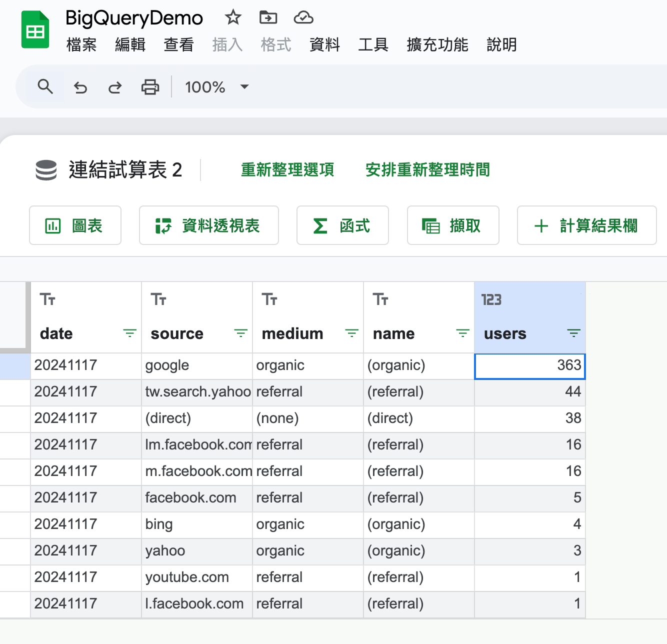667x644 pixels.
Task: Select the source cell 'google'
Action: [x=197, y=366]
